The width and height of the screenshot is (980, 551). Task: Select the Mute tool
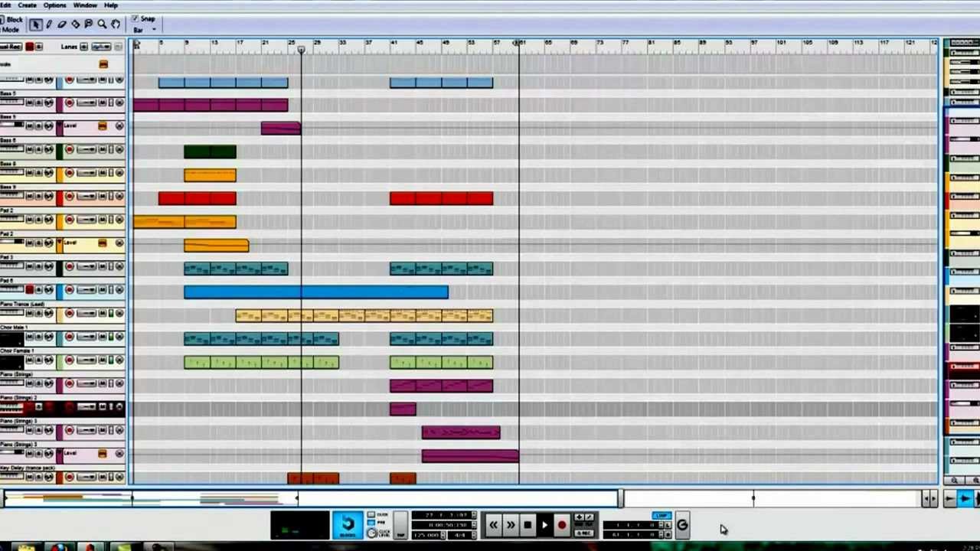[x=88, y=24]
